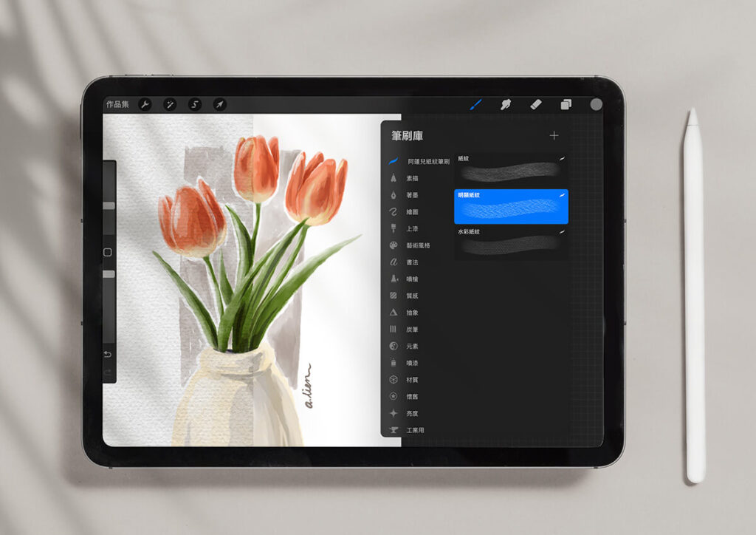The image size is (756, 535).
Task: Click the 書法 calligraphy set icon
Action: pyautogui.click(x=394, y=262)
